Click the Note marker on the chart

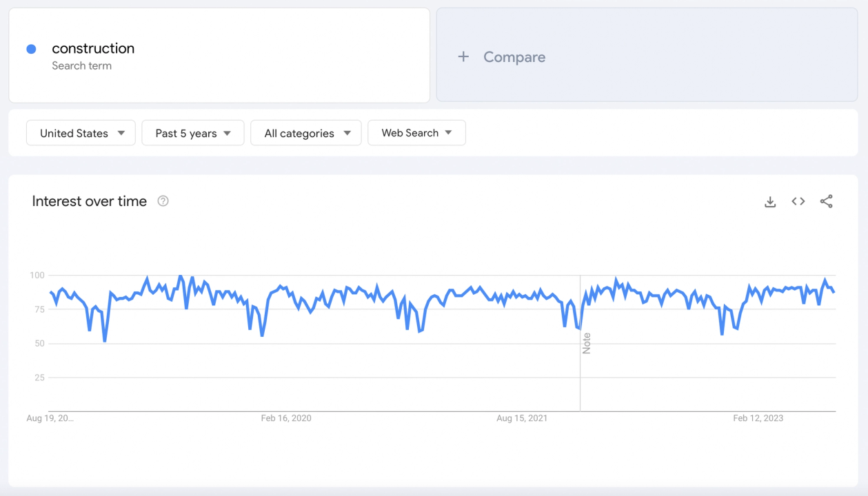pos(587,343)
